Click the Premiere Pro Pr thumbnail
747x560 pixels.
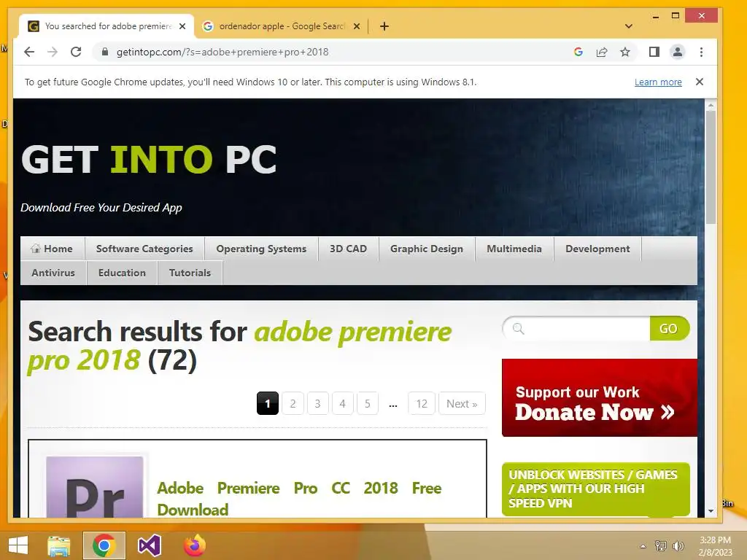click(x=95, y=486)
